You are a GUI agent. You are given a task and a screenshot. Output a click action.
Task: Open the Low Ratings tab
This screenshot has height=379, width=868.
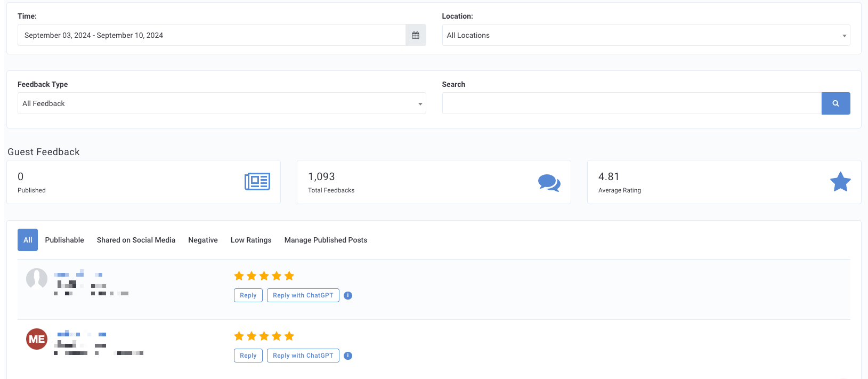[x=251, y=240]
